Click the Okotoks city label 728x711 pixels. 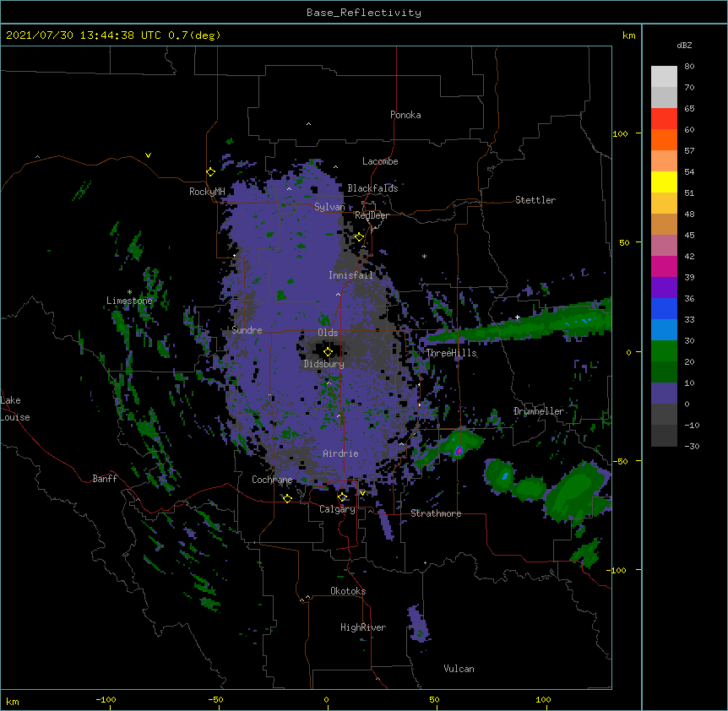[x=348, y=591]
